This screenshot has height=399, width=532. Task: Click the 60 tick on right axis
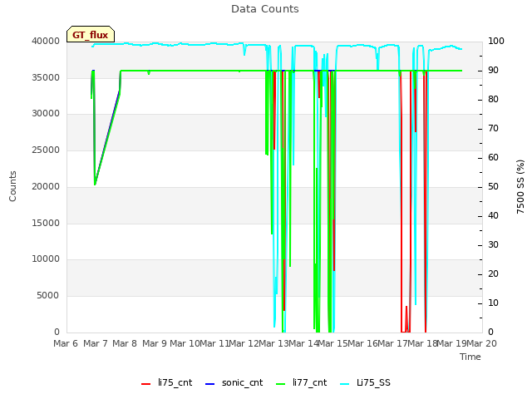tap(493, 158)
